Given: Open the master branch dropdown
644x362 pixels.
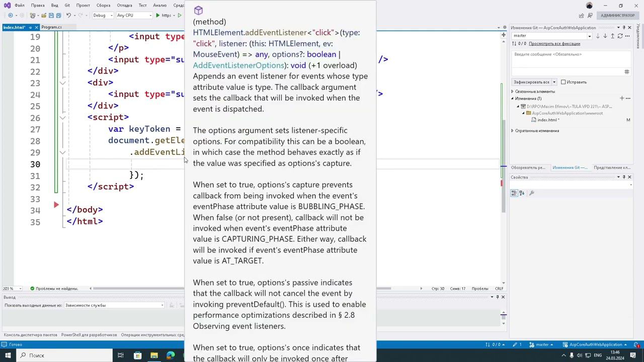Looking at the screenshot, I should pyautogui.click(x=552, y=36).
